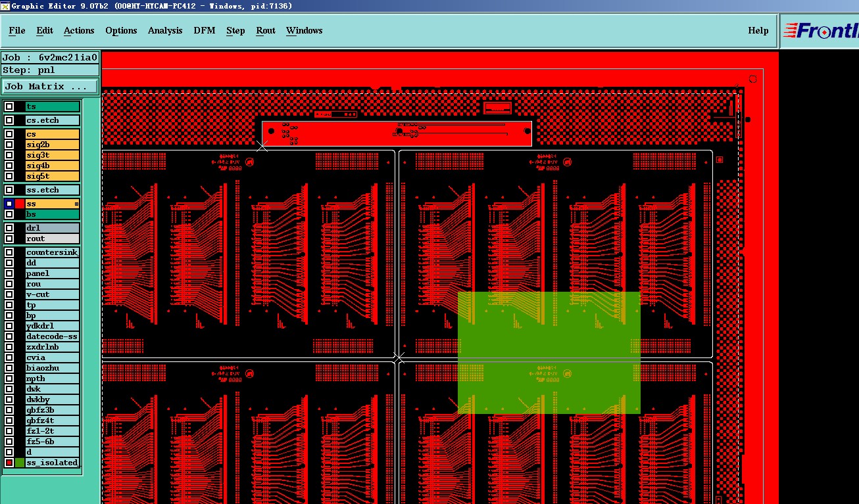
Task: Select the fz1-2t layer name
Action: pyautogui.click(x=53, y=431)
